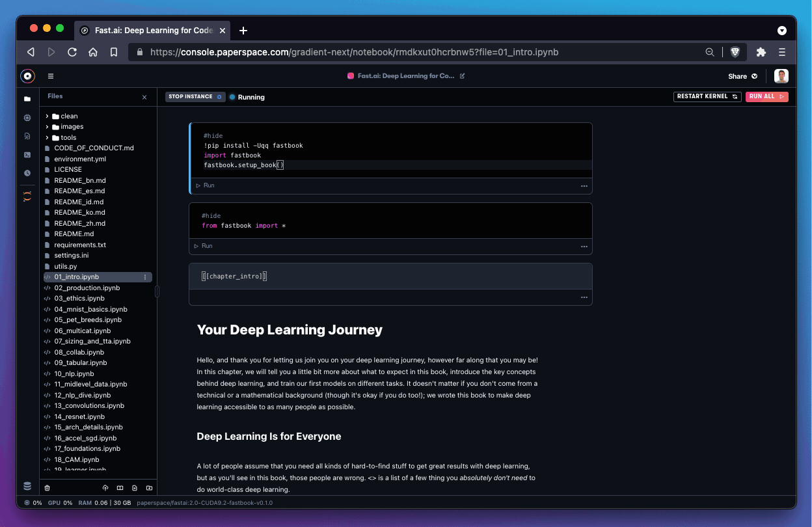Go to the browser home page
Image resolution: width=812 pixels, height=527 pixels.
click(x=93, y=52)
